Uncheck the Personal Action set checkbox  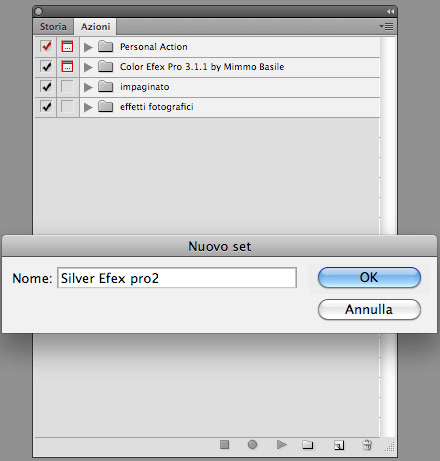(x=46, y=46)
